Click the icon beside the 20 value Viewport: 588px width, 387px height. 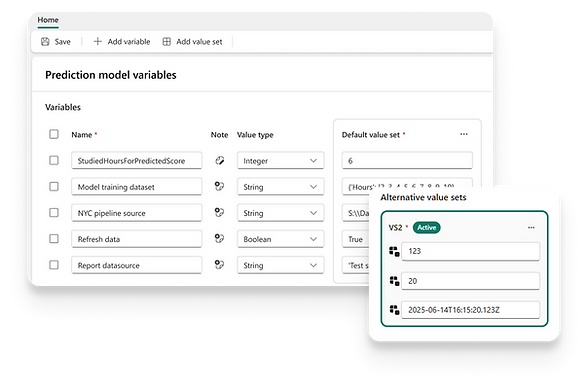(x=394, y=280)
